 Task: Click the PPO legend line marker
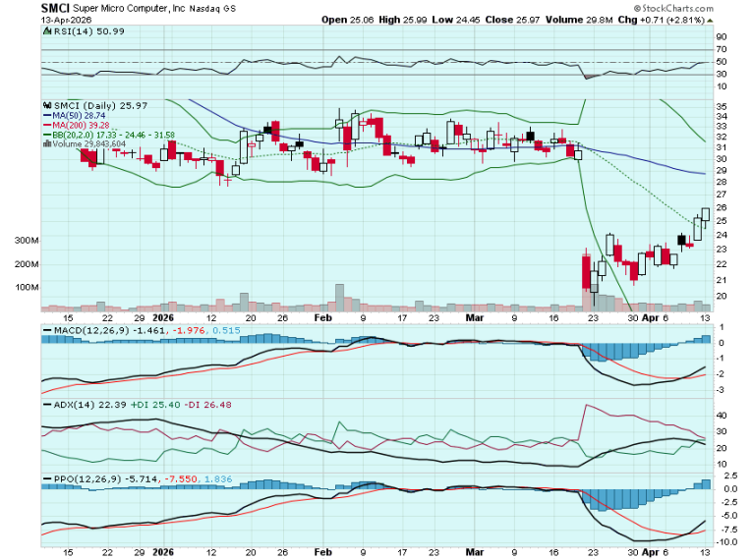[x=45, y=478]
